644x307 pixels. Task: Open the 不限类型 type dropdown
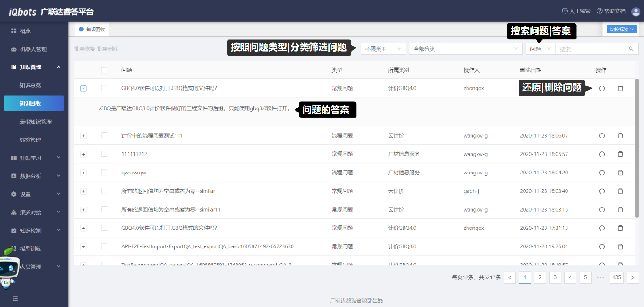[383, 49]
